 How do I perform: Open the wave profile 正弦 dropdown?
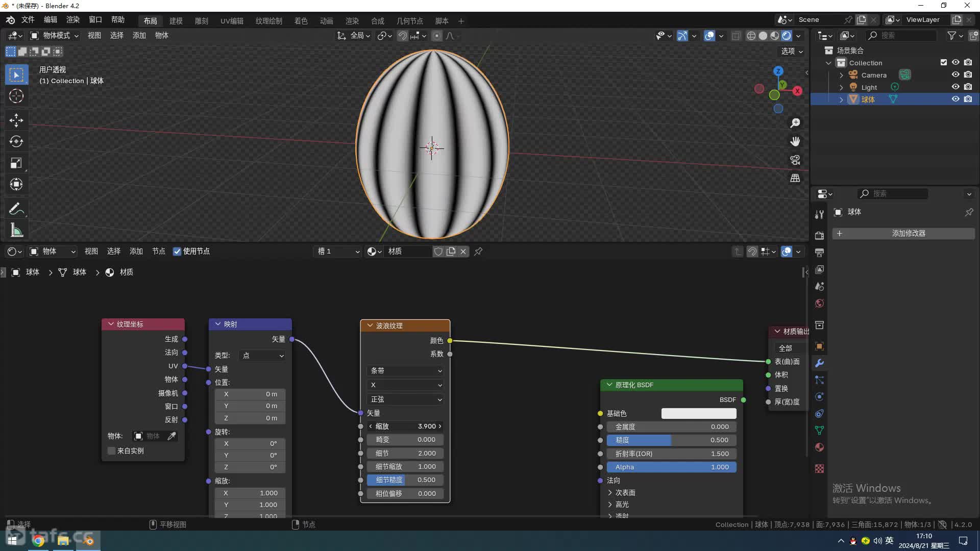(405, 399)
